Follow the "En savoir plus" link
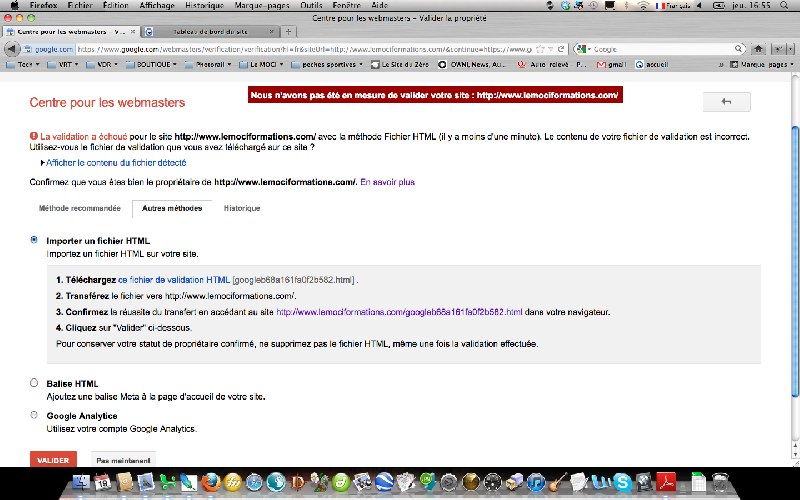The height and width of the screenshot is (500, 800). (387, 182)
